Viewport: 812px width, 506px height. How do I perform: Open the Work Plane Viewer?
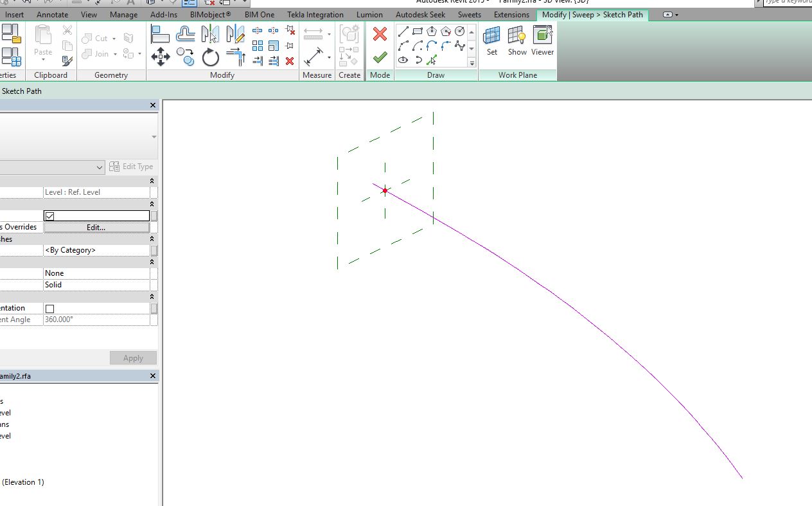[x=542, y=42]
